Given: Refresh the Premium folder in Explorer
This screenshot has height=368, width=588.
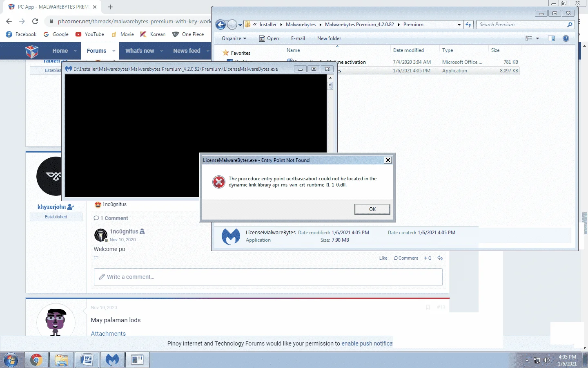Looking at the screenshot, I should 468,25.
